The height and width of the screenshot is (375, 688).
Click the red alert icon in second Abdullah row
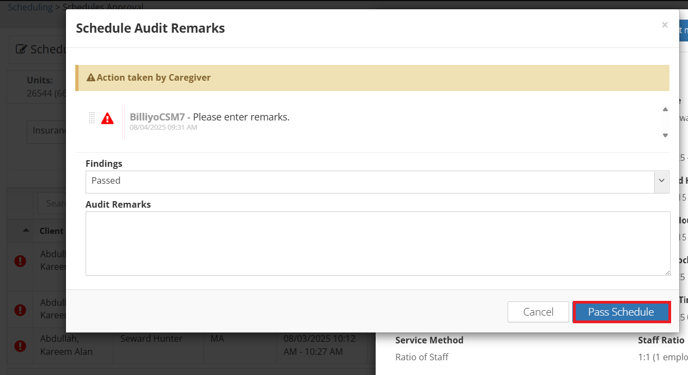click(x=20, y=310)
